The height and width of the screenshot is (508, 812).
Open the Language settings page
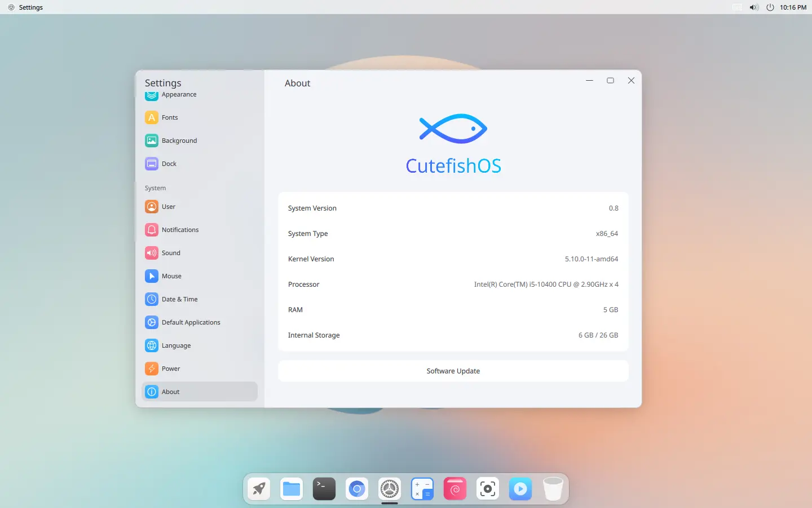176,345
